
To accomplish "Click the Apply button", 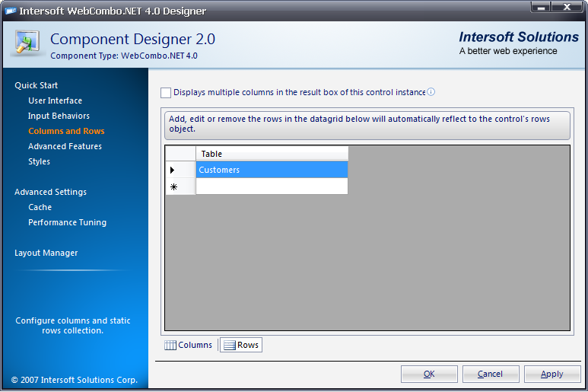I will point(551,374).
